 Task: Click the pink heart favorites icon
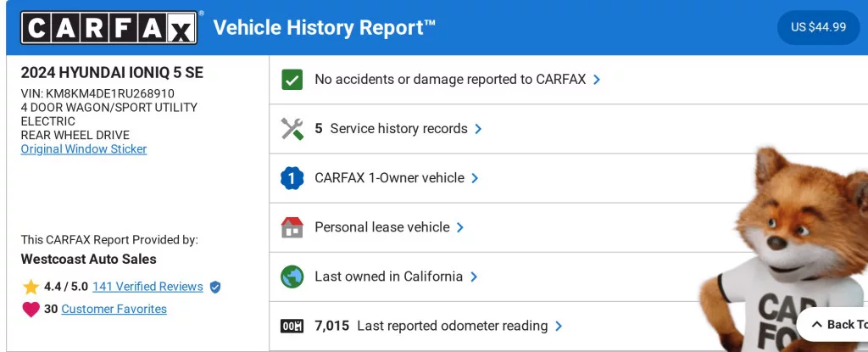(31, 310)
